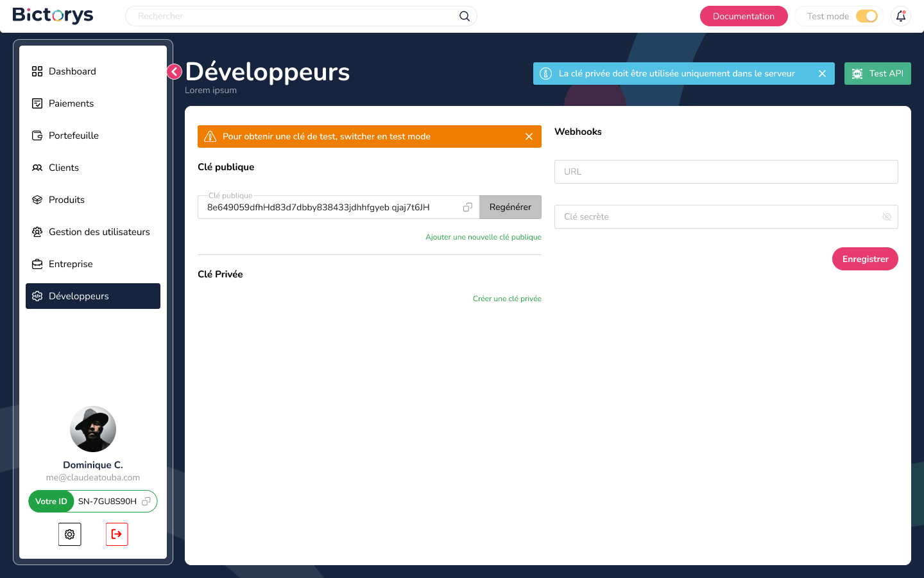Image resolution: width=924 pixels, height=578 pixels.
Task: Click the Webhooks heading
Action: point(578,132)
